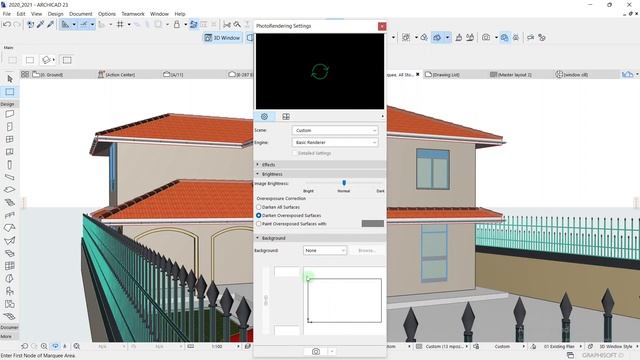Select the Arrow tool in toolbox
Viewport: 640px width, 360px height.
coord(10,79)
